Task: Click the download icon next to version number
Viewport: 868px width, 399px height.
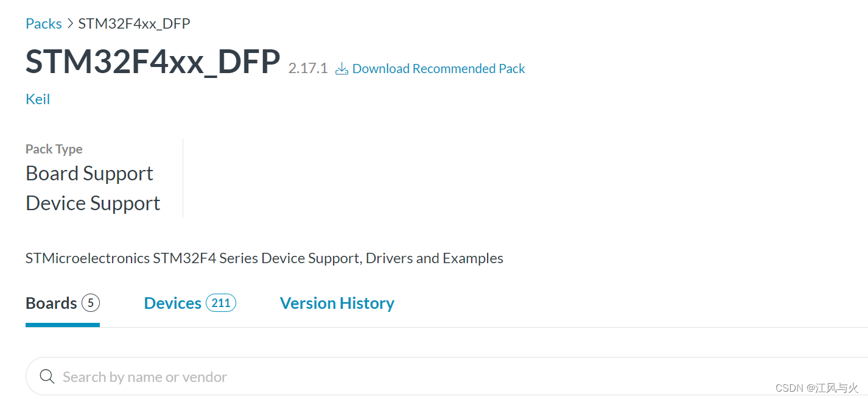Action: (x=341, y=68)
